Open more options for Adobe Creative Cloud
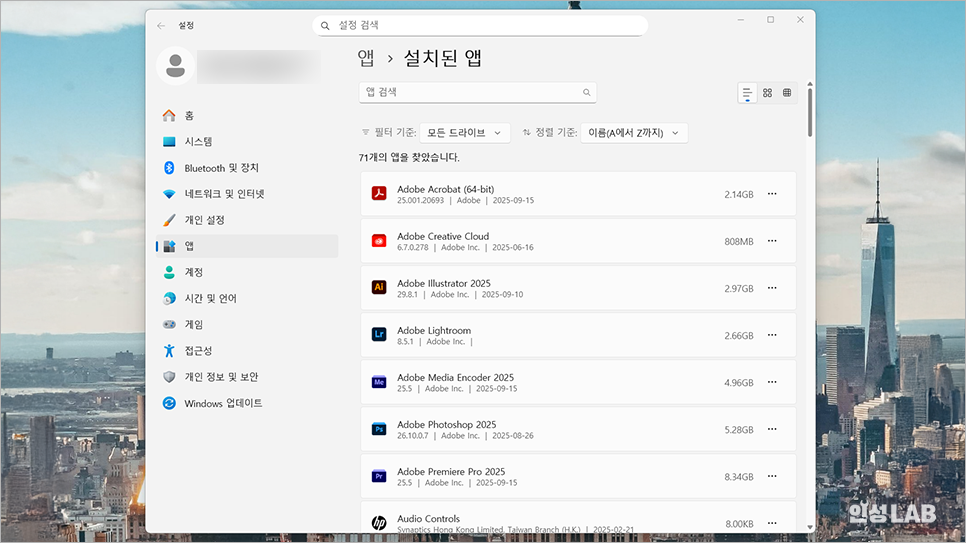This screenshot has width=966, height=543. click(x=772, y=241)
